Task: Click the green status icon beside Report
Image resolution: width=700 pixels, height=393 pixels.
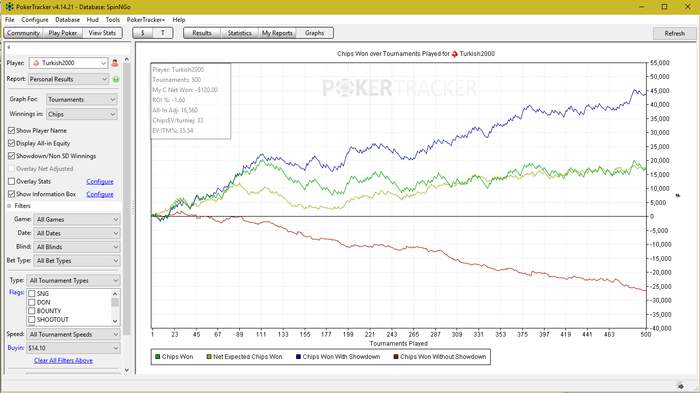Action: 116,79
